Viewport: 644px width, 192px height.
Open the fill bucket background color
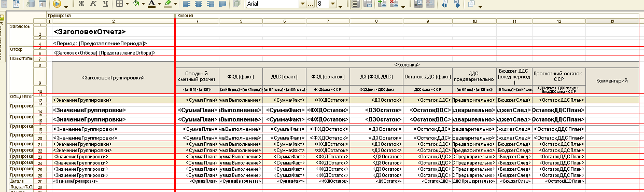(x=135, y=4)
